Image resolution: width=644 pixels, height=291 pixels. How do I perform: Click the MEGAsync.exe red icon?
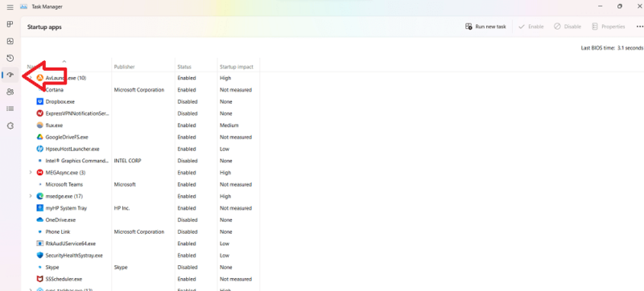tap(39, 173)
